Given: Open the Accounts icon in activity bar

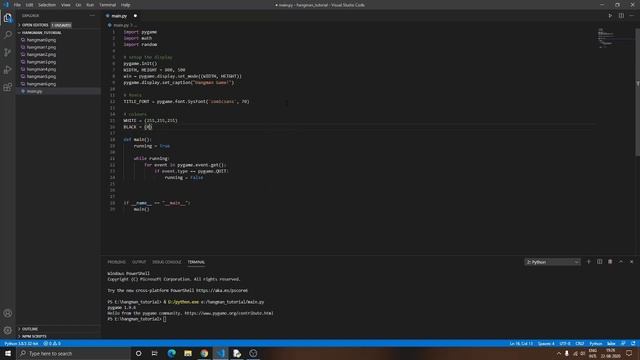Looking at the screenshot, I should click(x=7, y=313).
